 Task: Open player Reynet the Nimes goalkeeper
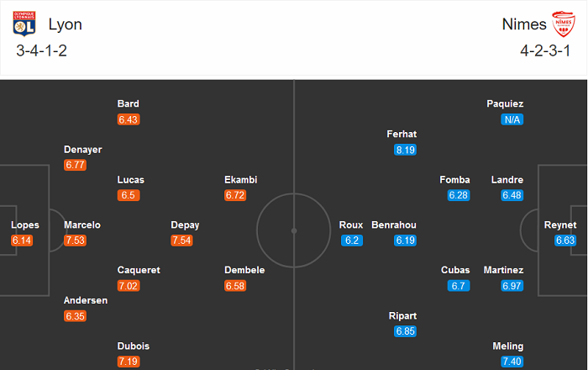pyautogui.click(x=560, y=225)
